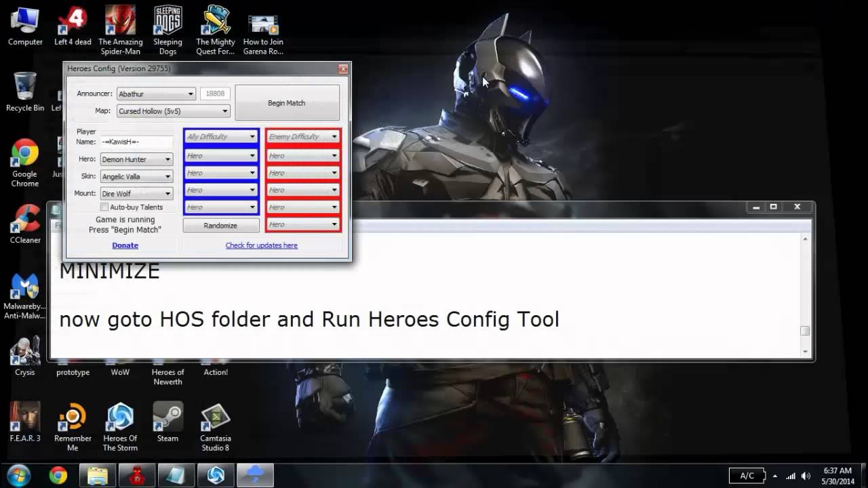Click the Begin Match button
Image resolution: width=868 pixels, height=488 pixels.
(287, 103)
